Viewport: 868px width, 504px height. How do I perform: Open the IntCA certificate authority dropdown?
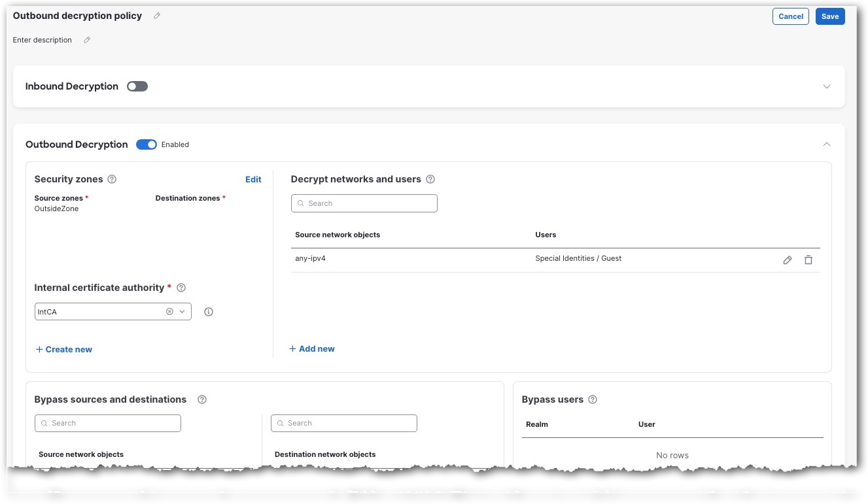pos(182,311)
